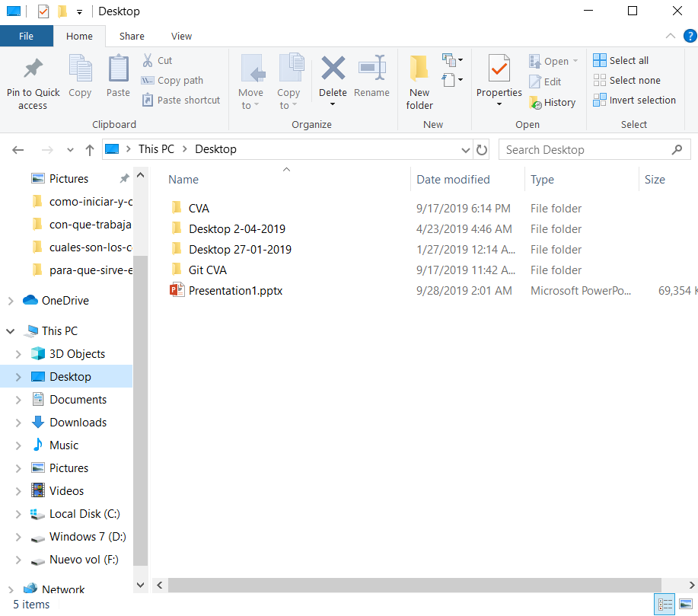Click the Paste clipboard icon
698x616 pixels.
(119, 68)
